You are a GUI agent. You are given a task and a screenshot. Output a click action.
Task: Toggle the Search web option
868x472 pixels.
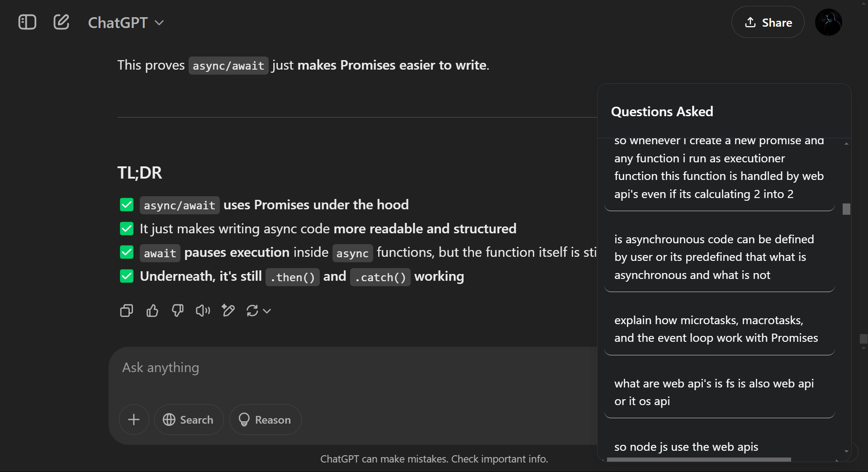[189, 420]
